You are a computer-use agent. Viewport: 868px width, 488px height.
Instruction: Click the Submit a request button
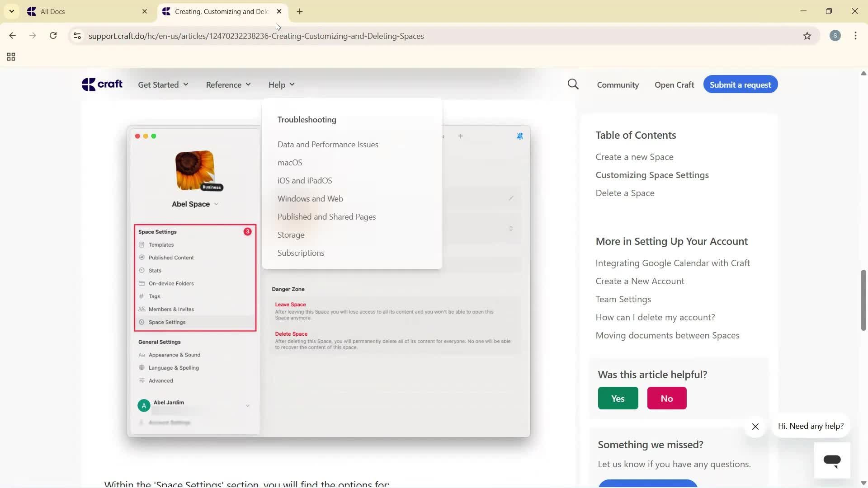(740, 84)
